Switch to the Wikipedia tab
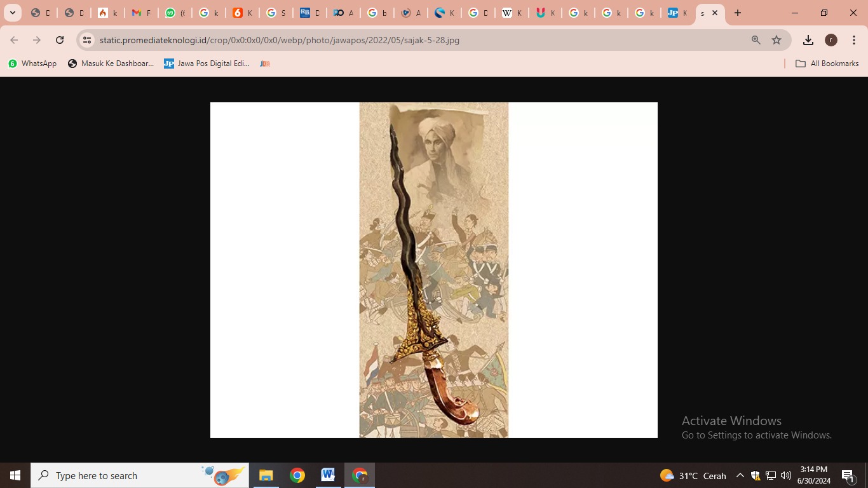Viewport: 868px width, 488px height. pyautogui.click(x=512, y=13)
